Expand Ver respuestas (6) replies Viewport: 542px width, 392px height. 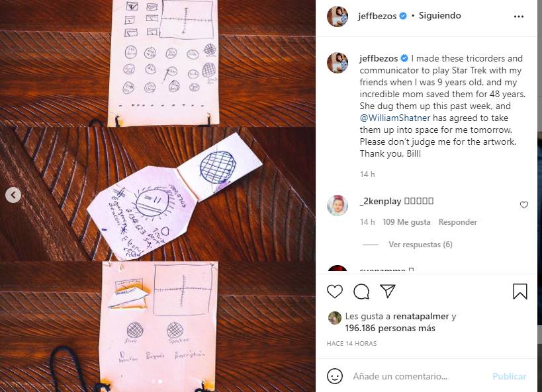(420, 245)
